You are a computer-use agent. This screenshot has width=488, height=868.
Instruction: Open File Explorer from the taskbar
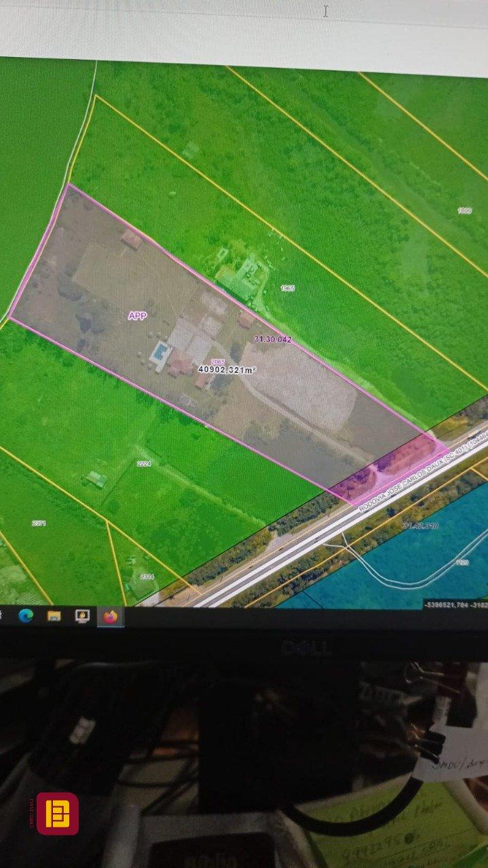coord(54,616)
